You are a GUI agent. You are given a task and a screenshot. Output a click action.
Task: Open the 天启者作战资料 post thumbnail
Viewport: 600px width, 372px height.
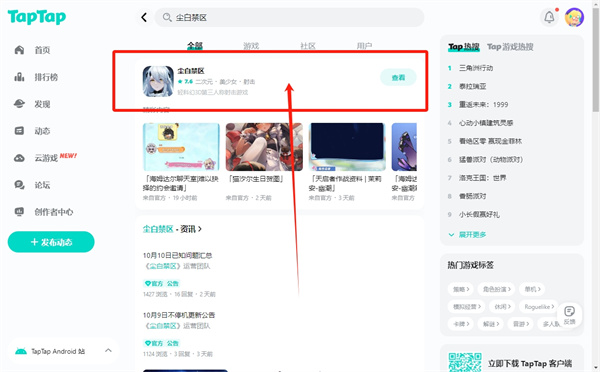[x=347, y=147]
